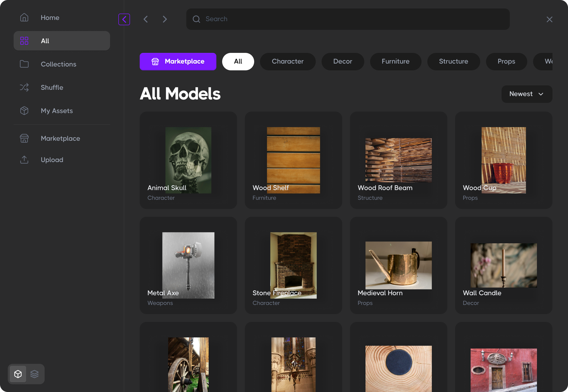Filter by Props category
Screen dimensions: 568x392
coord(506,61)
